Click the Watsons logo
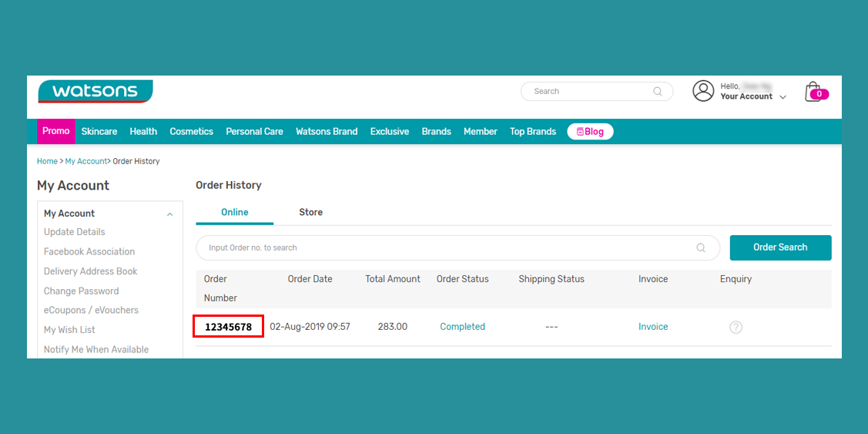Screen dimensions: 868x434 pos(96,92)
